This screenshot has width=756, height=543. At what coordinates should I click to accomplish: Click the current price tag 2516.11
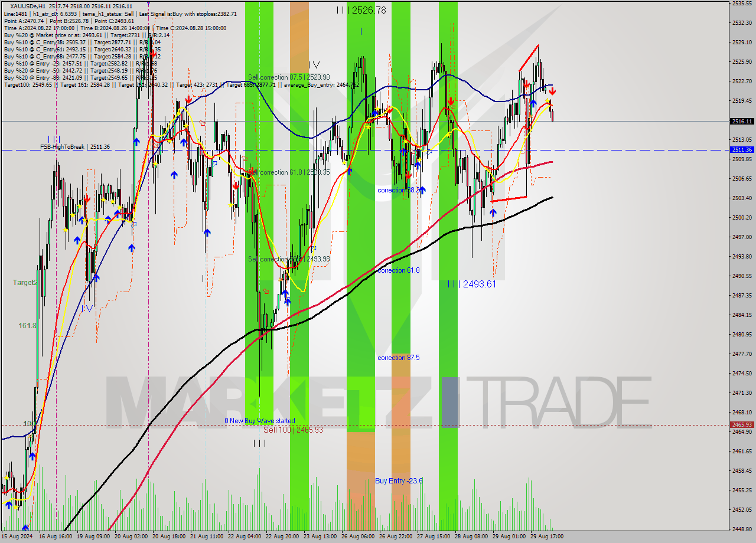click(742, 121)
